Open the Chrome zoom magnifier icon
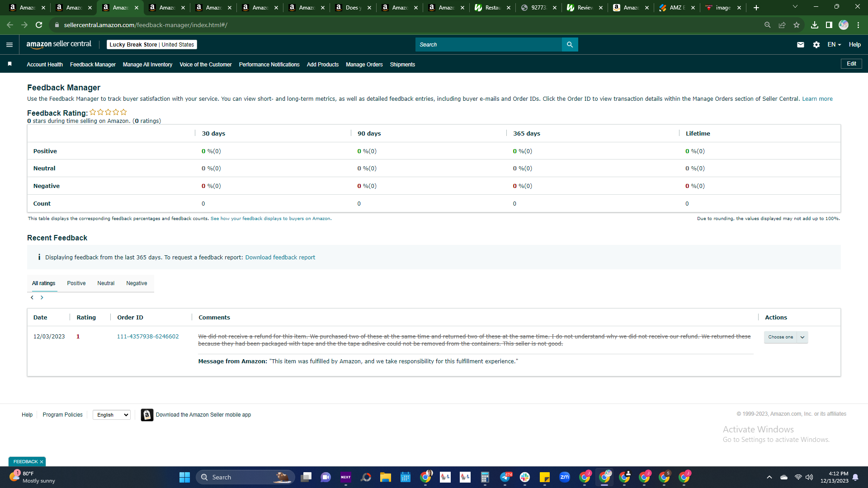The height and width of the screenshot is (488, 868). click(768, 25)
